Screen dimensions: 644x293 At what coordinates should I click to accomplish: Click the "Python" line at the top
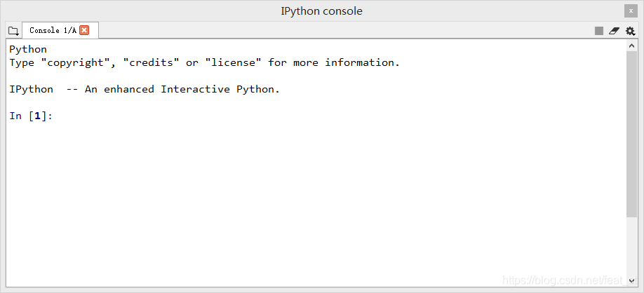point(28,50)
